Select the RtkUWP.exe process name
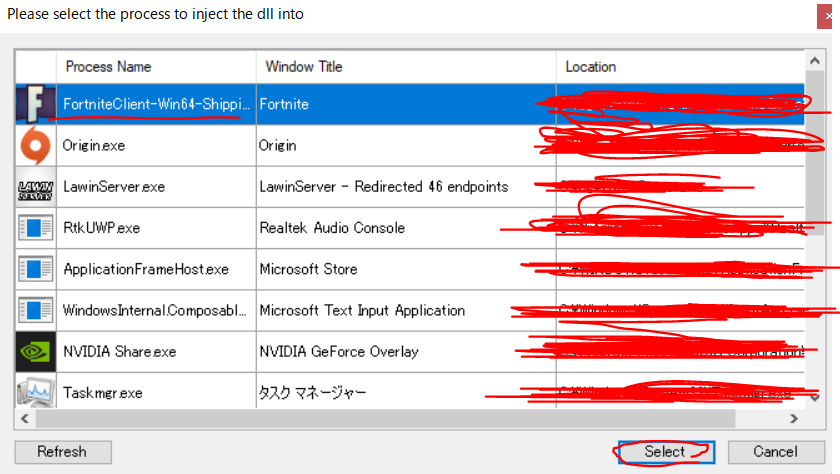 coord(102,228)
